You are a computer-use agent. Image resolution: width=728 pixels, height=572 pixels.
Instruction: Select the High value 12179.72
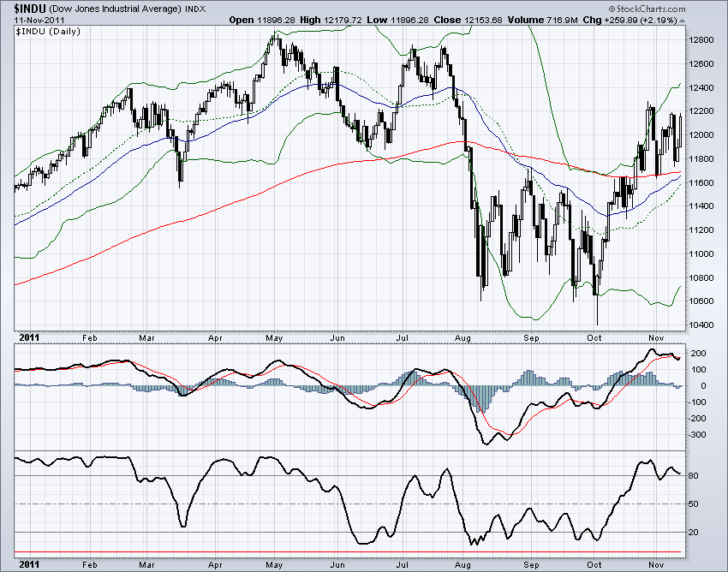coord(343,20)
